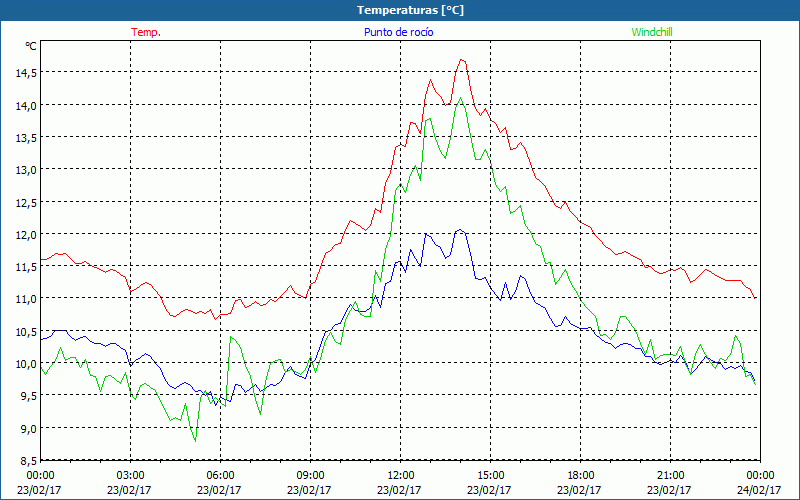
Task: Click the '11,5' y-axis value
Action: pos(26,267)
